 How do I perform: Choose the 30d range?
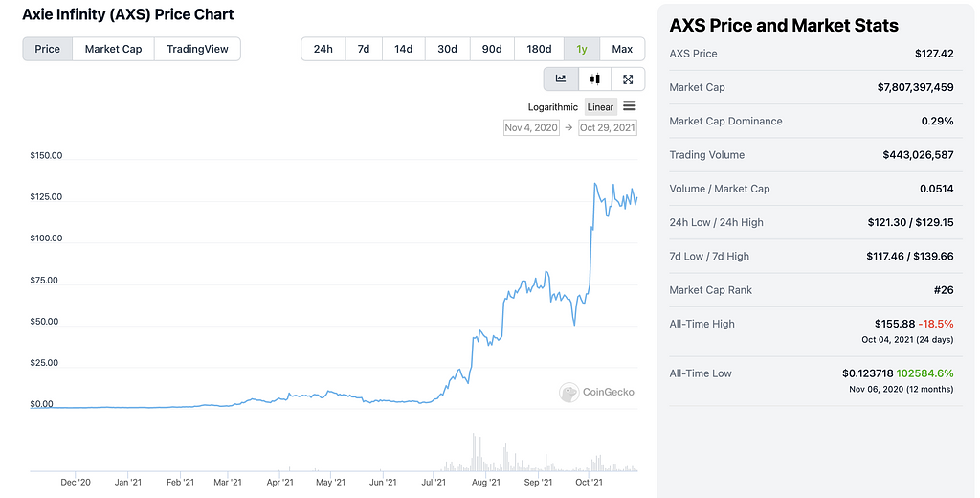point(447,49)
